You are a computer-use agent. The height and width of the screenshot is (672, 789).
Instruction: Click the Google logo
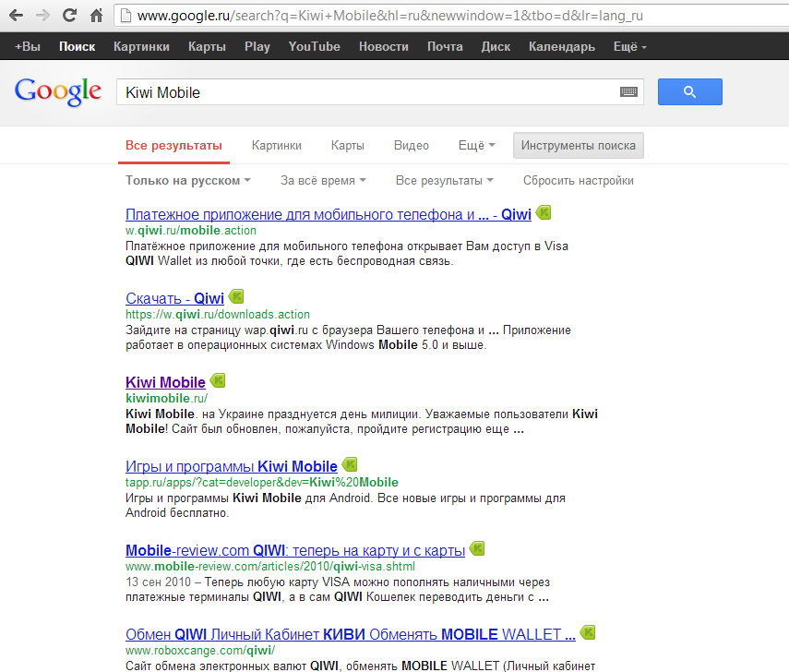click(57, 91)
